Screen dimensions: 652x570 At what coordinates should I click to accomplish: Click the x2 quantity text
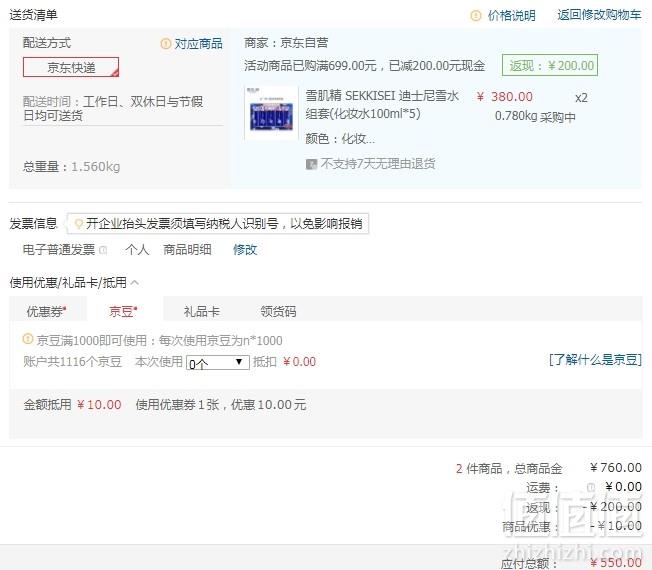[581, 98]
